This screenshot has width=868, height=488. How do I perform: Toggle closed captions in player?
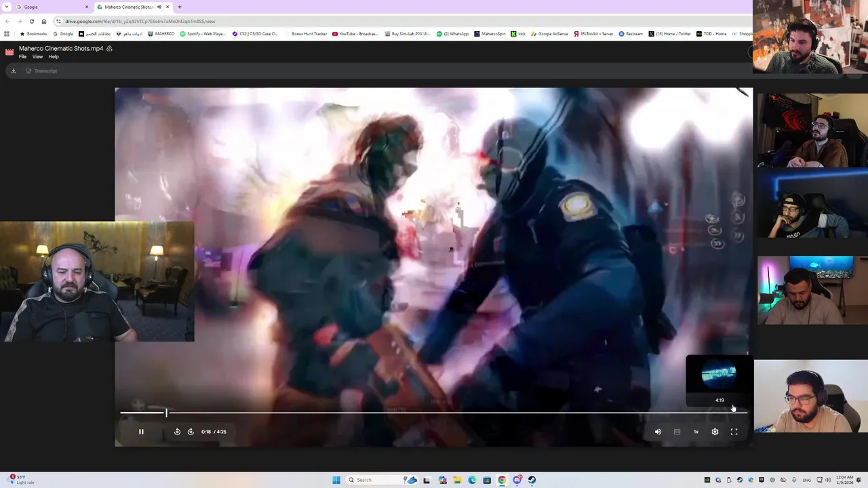coord(677,432)
